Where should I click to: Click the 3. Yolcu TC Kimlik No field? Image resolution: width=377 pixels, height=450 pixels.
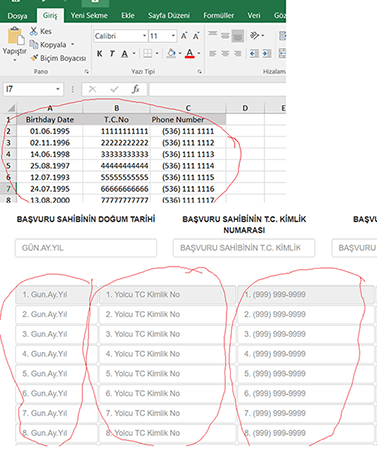(167, 334)
